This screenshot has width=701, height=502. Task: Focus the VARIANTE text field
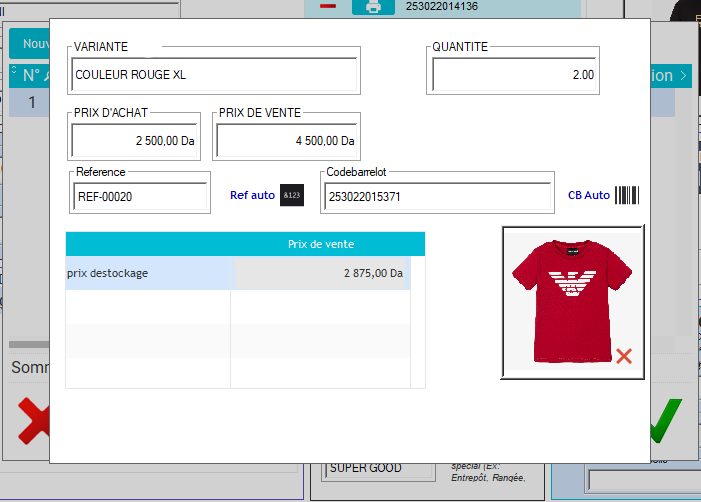pyautogui.click(x=214, y=74)
